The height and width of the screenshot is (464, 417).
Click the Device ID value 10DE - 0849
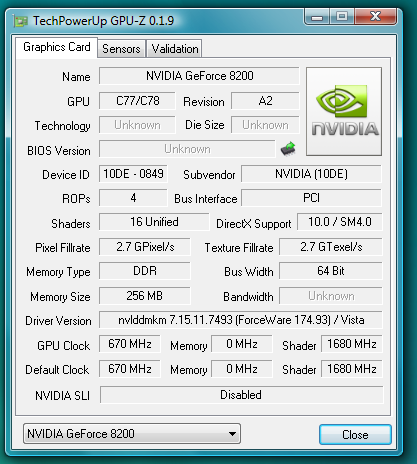point(133,174)
